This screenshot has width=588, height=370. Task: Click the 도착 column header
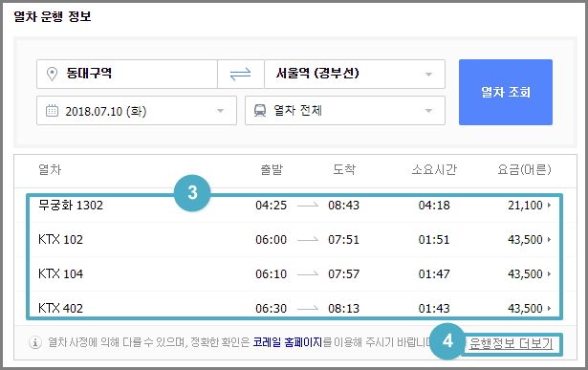pyautogui.click(x=344, y=169)
